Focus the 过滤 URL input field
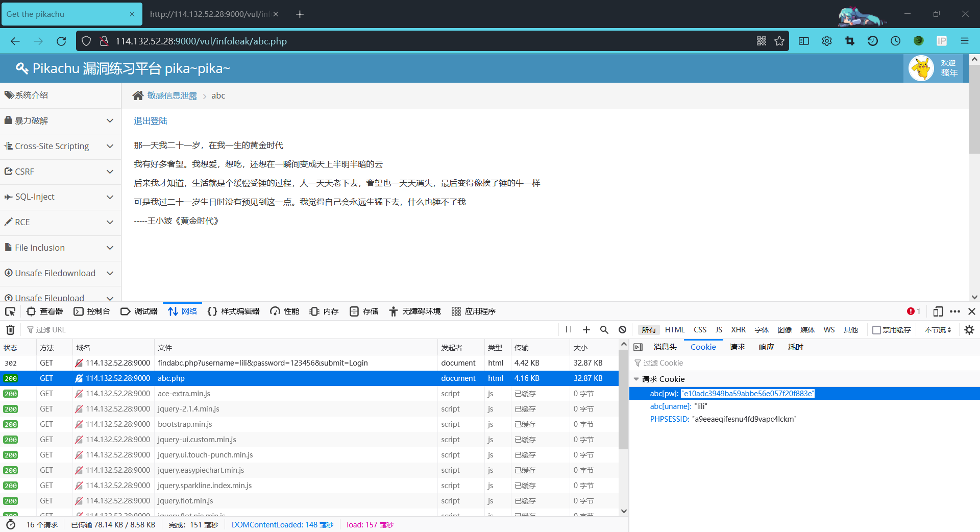980x532 pixels. click(291, 330)
